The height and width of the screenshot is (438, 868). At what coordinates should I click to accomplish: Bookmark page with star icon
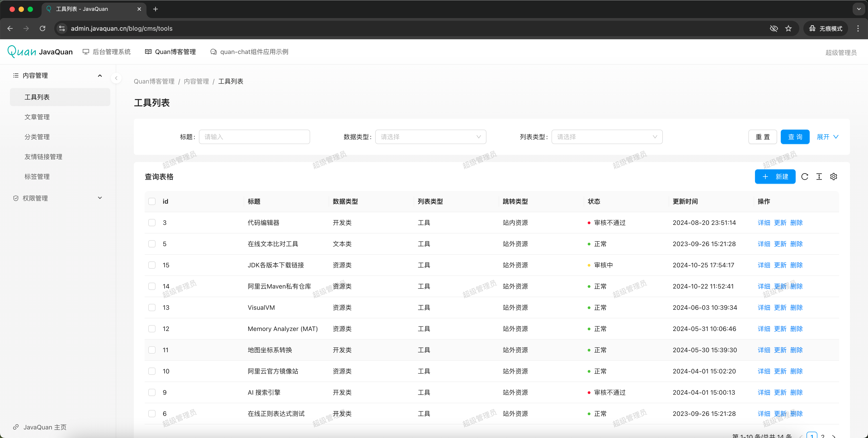tap(788, 29)
